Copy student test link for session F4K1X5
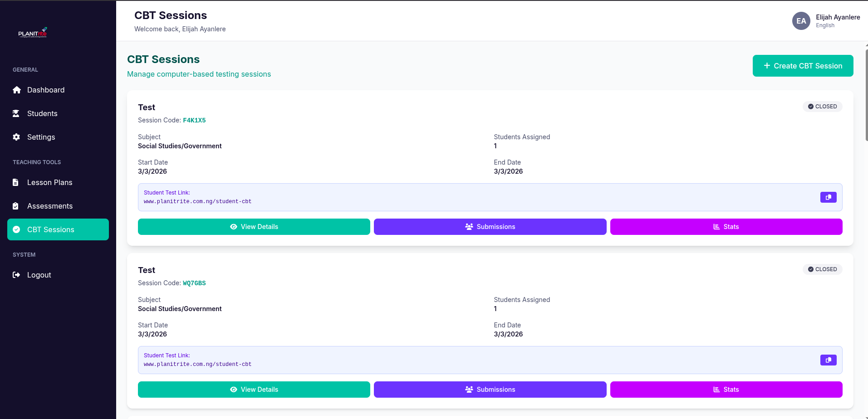 (828, 197)
